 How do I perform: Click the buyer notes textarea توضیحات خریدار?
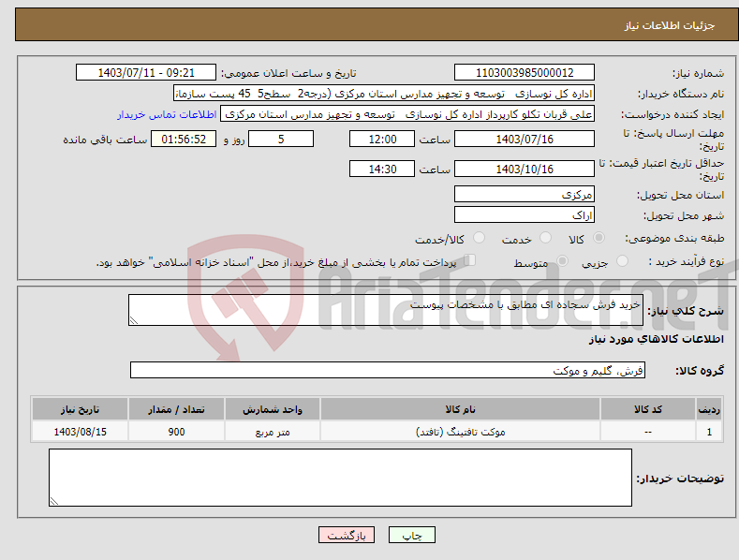click(x=340, y=478)
